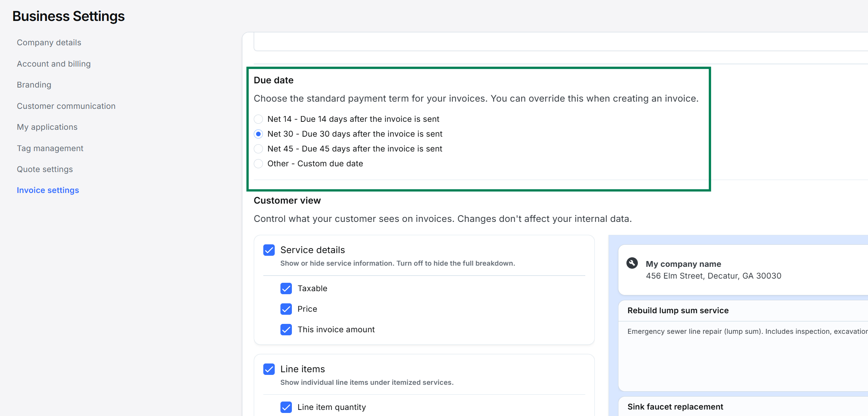Select Net 14 payment term
868x416 pixels.
coord(258,119)
